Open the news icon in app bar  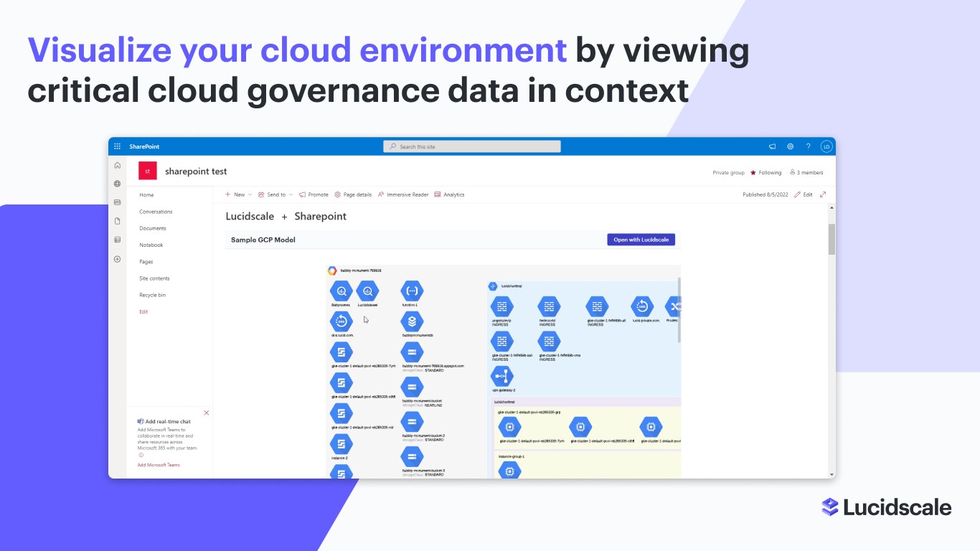118,202
